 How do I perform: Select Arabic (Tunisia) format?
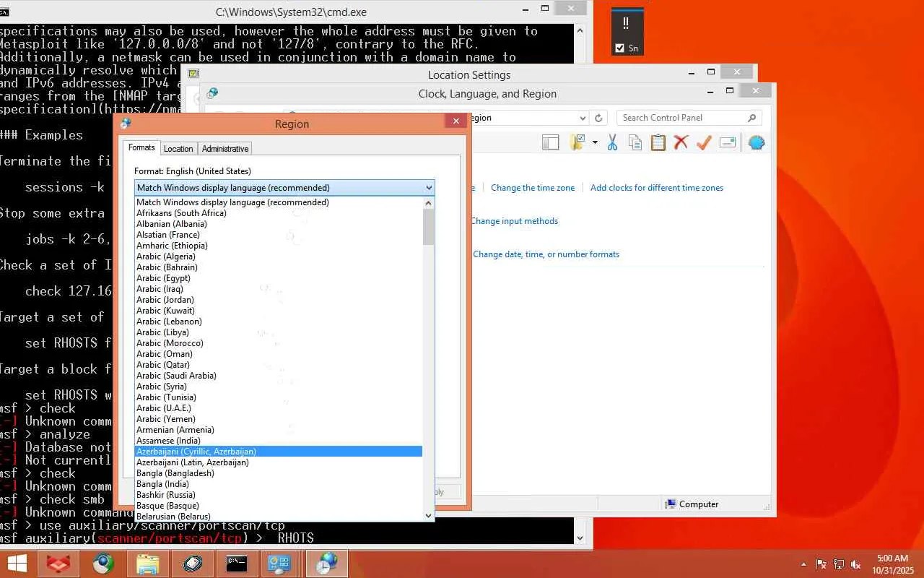(279, 397)
